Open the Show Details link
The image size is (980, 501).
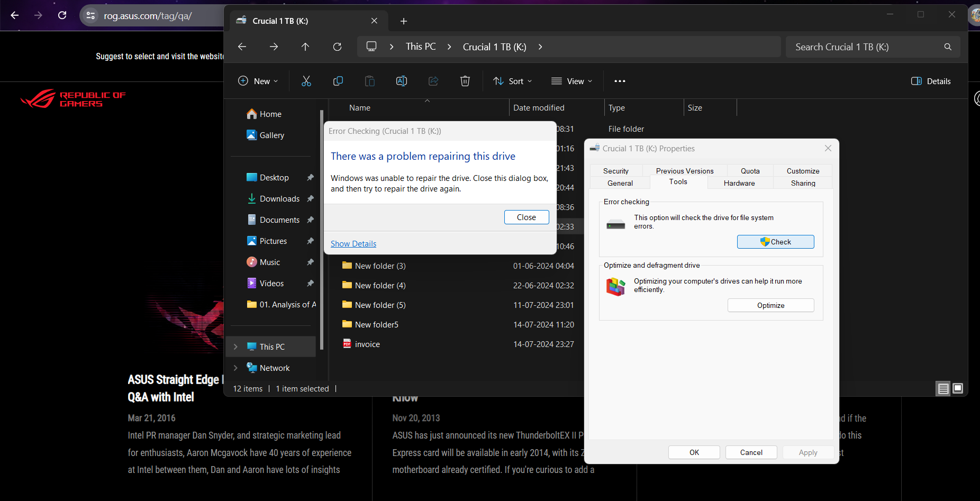(x=353, y=243)
